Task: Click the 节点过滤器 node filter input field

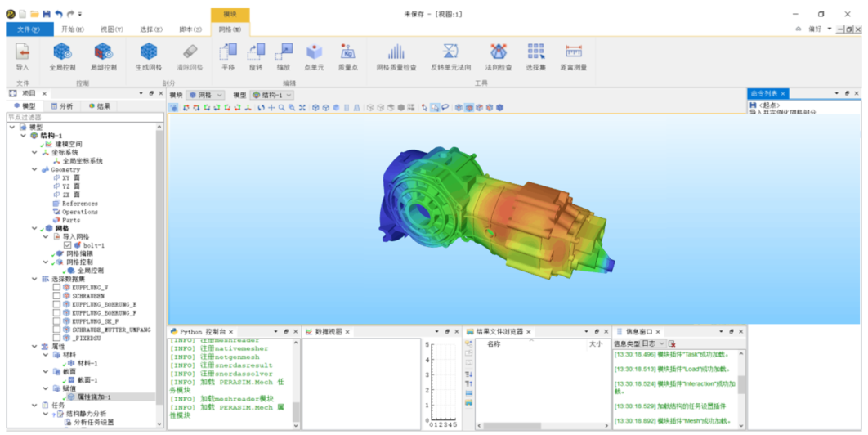Action: click(x=82, y=117)
